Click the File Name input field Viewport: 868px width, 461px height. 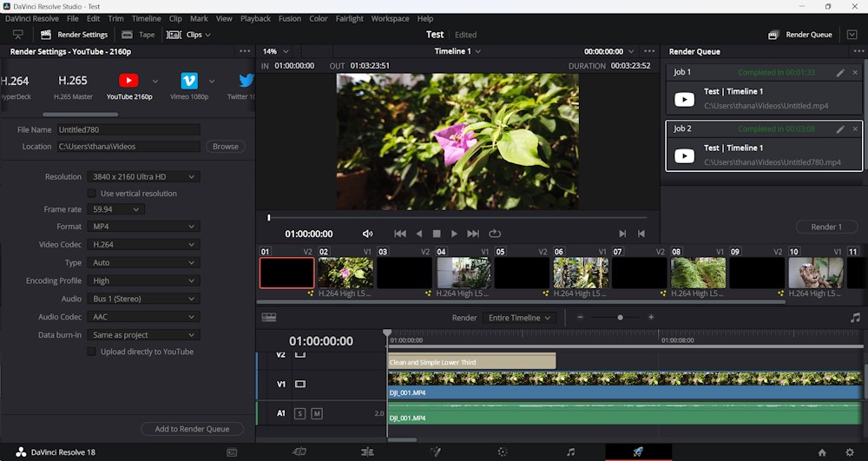pyautogui.click(x=128, y=129)
